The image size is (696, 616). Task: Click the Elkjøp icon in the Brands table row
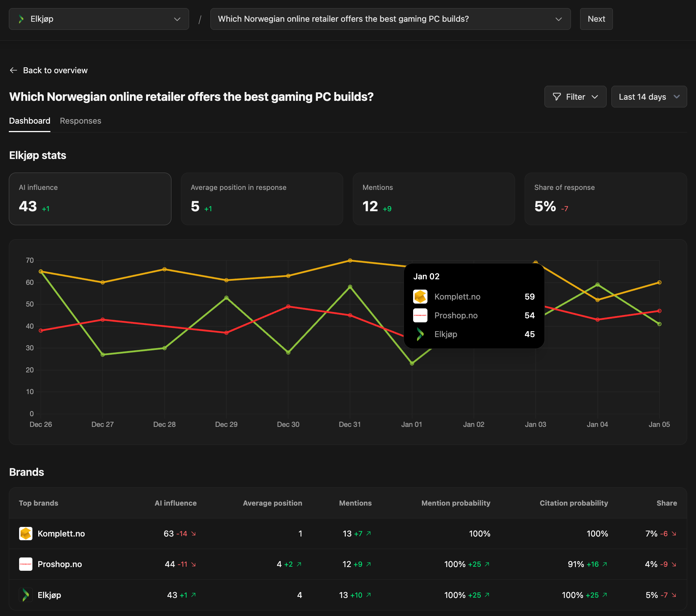tap(26, 595)
